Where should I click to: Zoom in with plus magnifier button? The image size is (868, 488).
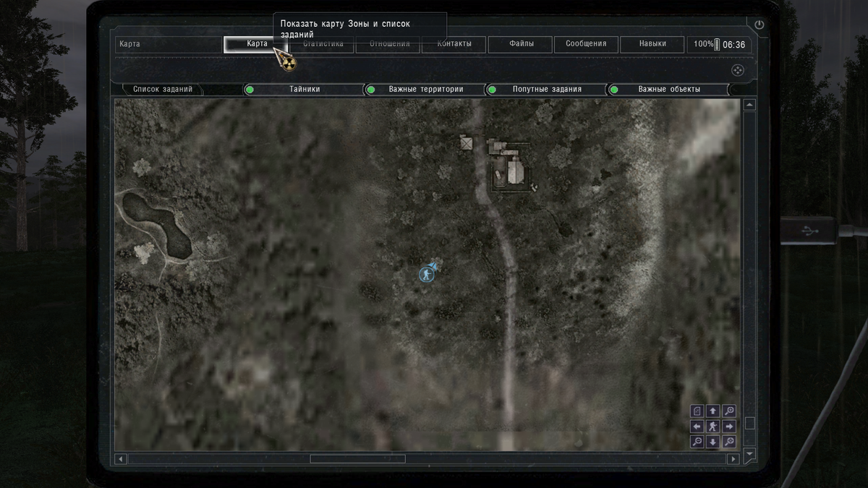coord(729,411)
